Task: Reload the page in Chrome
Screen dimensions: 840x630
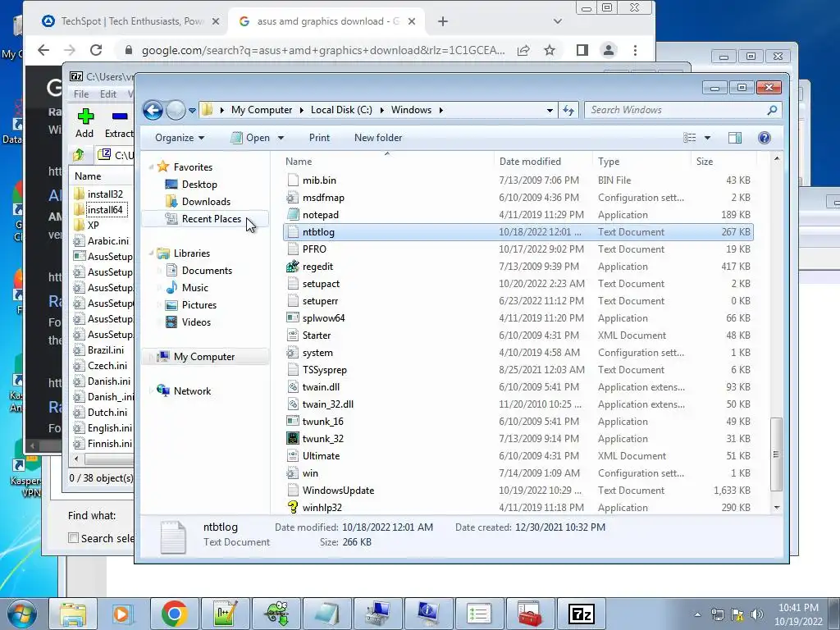Action: 96,50
